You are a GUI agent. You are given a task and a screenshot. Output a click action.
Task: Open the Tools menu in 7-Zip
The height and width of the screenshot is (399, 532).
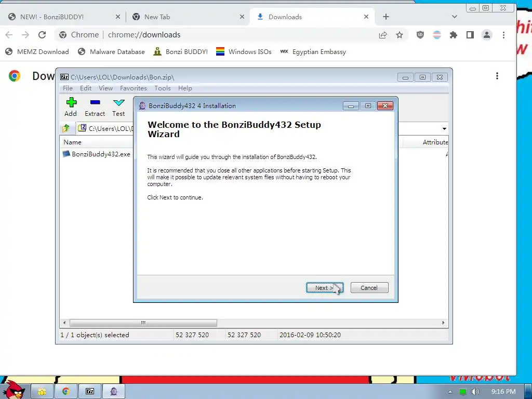pos(162,88)
